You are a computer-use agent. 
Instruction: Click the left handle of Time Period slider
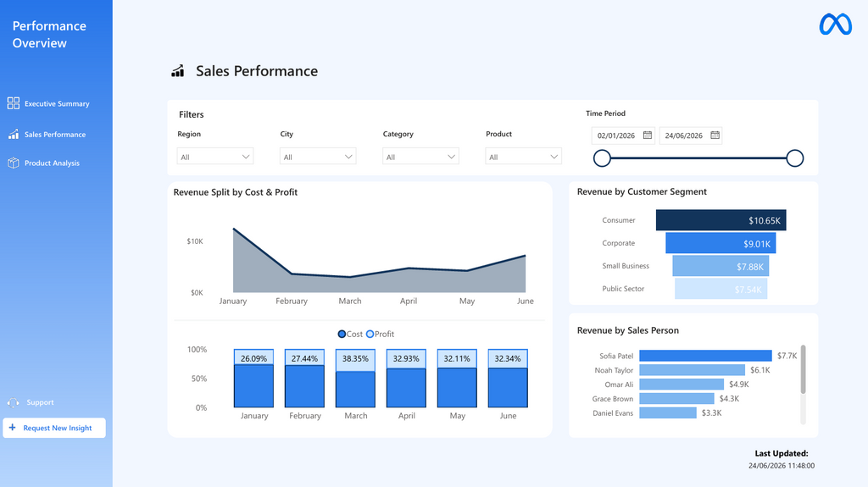[x=602, y=158]
